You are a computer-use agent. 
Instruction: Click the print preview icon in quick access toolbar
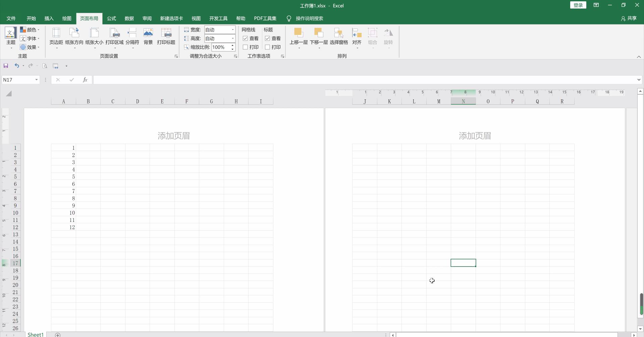pyautogui.click(x=45, y=66)
